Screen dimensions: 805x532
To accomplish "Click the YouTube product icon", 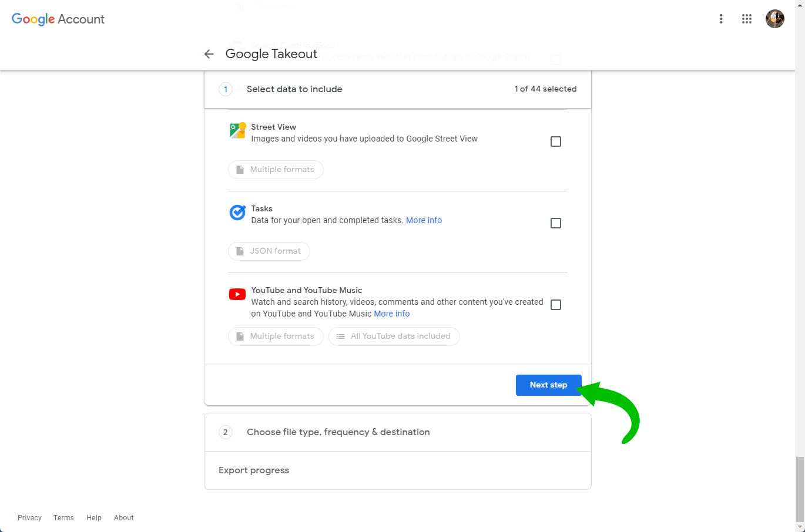I will point(237,294).
